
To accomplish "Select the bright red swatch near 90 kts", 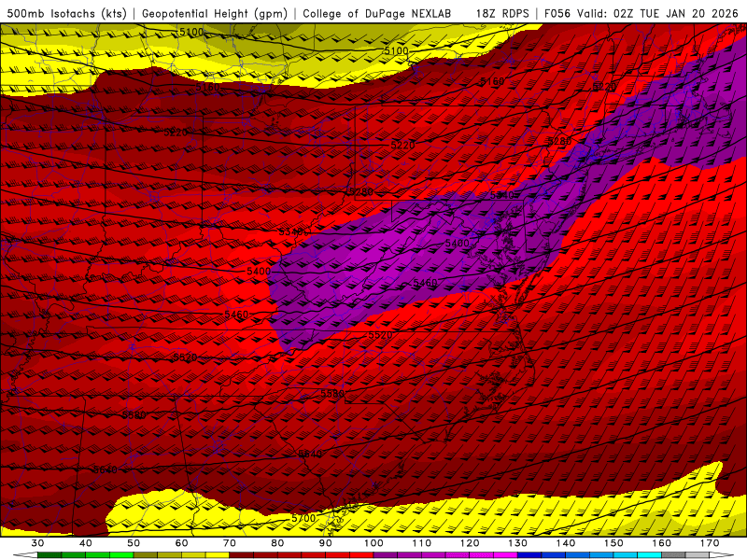I will [x=338, y=555].
